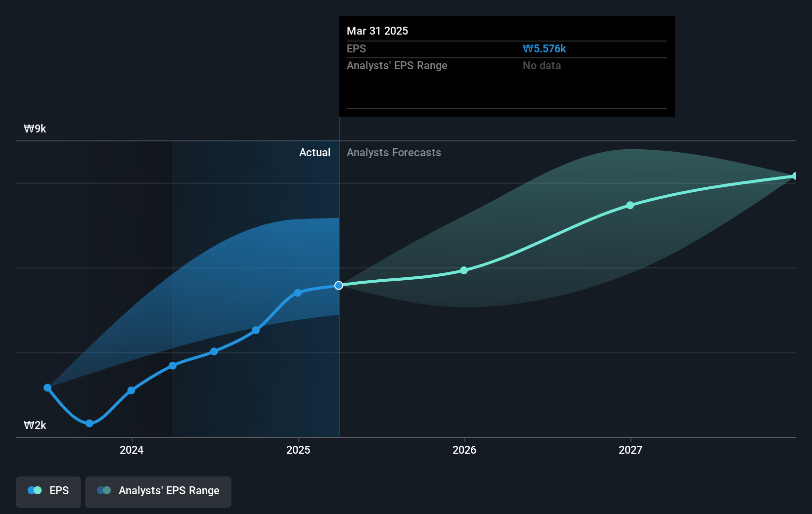Click the EPS row label in tooltip
812x514 pixels.
pos(356,48)
